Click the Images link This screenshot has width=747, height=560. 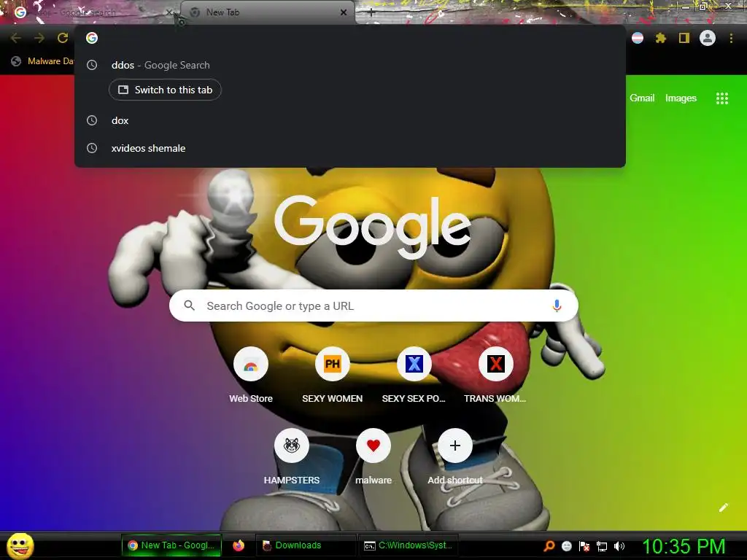(x=681, y=98)
